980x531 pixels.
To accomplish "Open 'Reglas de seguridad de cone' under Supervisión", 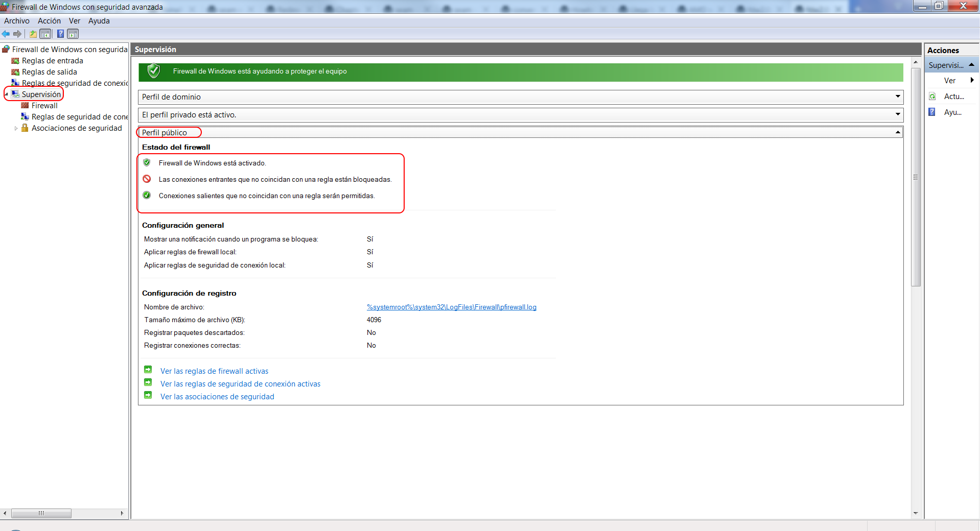I will coord(79,117).
